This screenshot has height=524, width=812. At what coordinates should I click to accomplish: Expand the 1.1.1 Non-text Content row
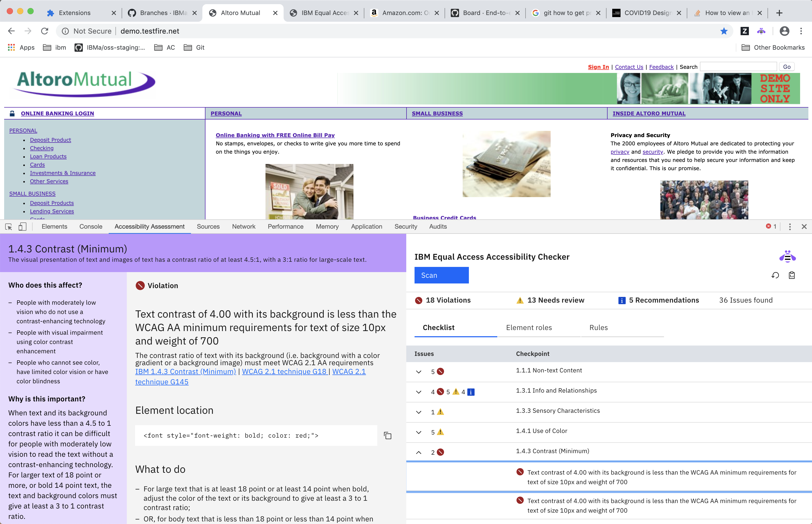point(419,372)
